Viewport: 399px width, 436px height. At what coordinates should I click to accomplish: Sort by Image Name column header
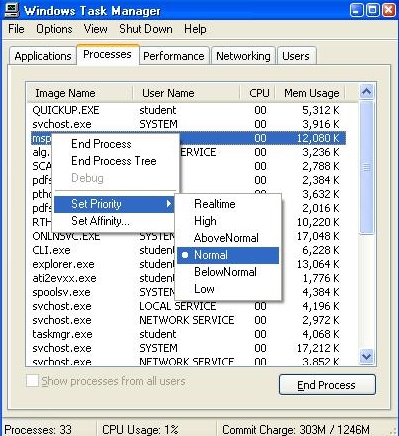click(x=80, y=93)
